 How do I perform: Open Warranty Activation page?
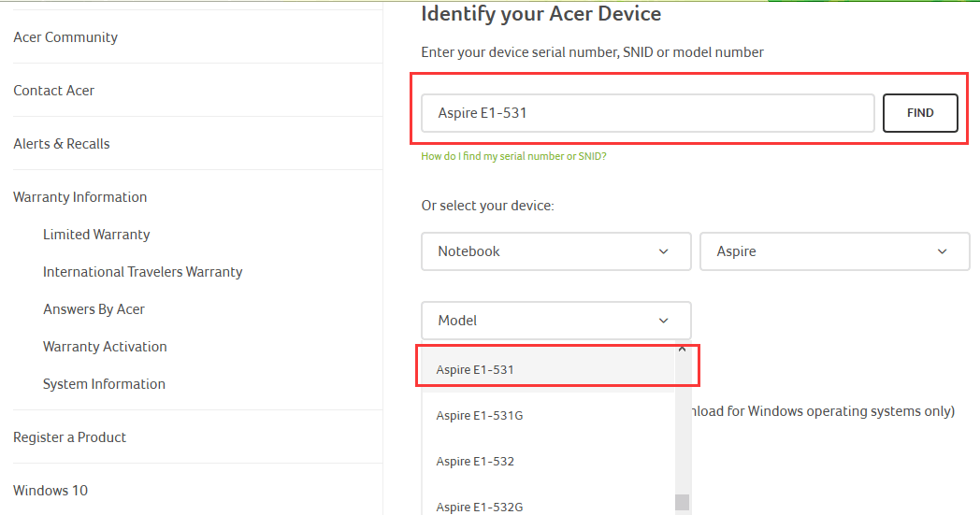pos(105,347)
